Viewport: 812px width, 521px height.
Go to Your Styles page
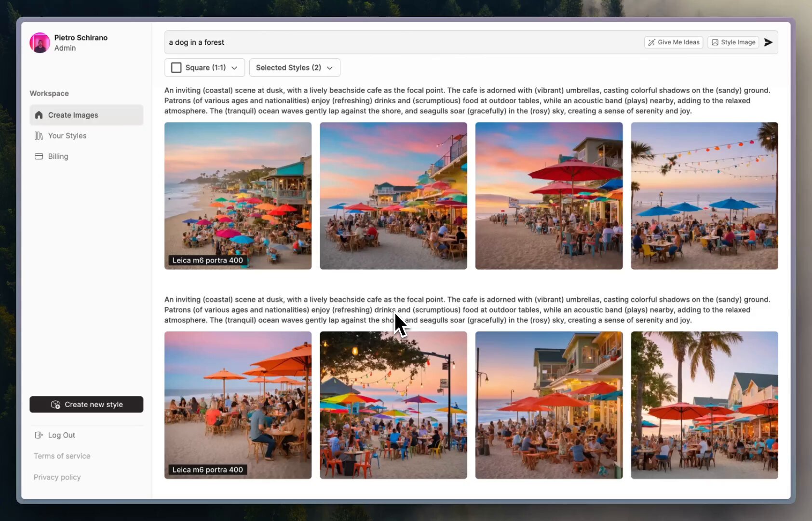86,136
